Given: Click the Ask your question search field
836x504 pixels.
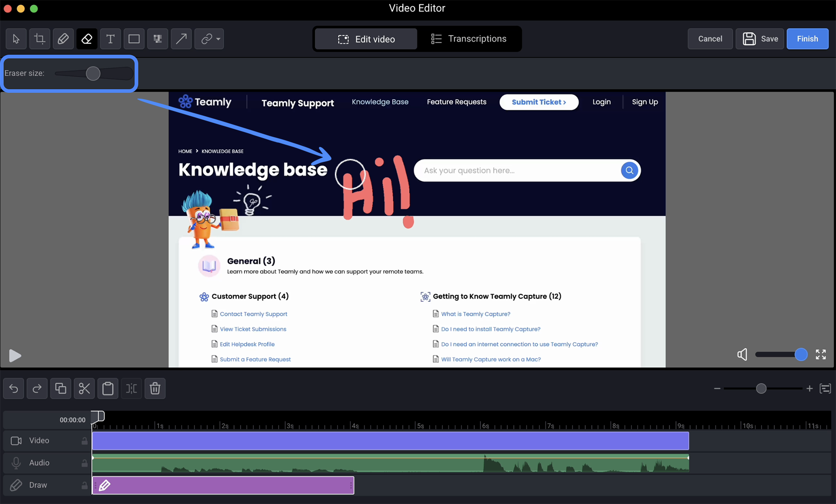Looking at the screenshot, I should click(518, 170).
